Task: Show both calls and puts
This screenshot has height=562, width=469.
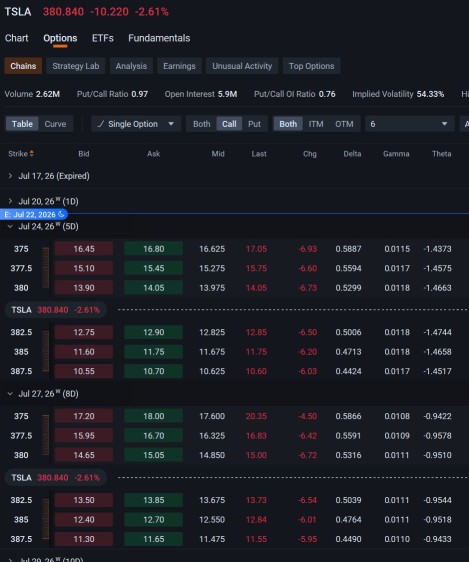Action: click(x=202, y=124)
